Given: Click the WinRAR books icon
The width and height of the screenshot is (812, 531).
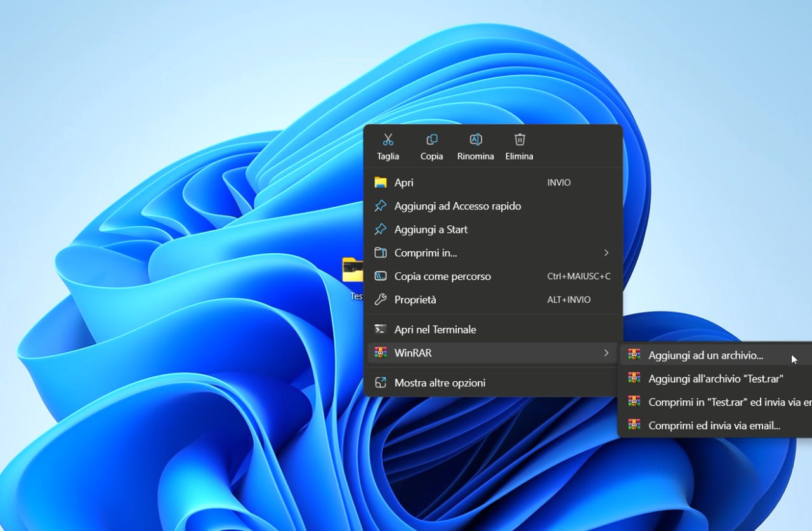Looking at the screenshot, I should click(x=381, y=353).
